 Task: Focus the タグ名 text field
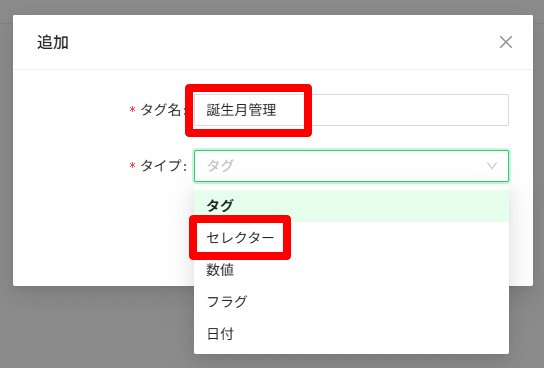(351, 110)
